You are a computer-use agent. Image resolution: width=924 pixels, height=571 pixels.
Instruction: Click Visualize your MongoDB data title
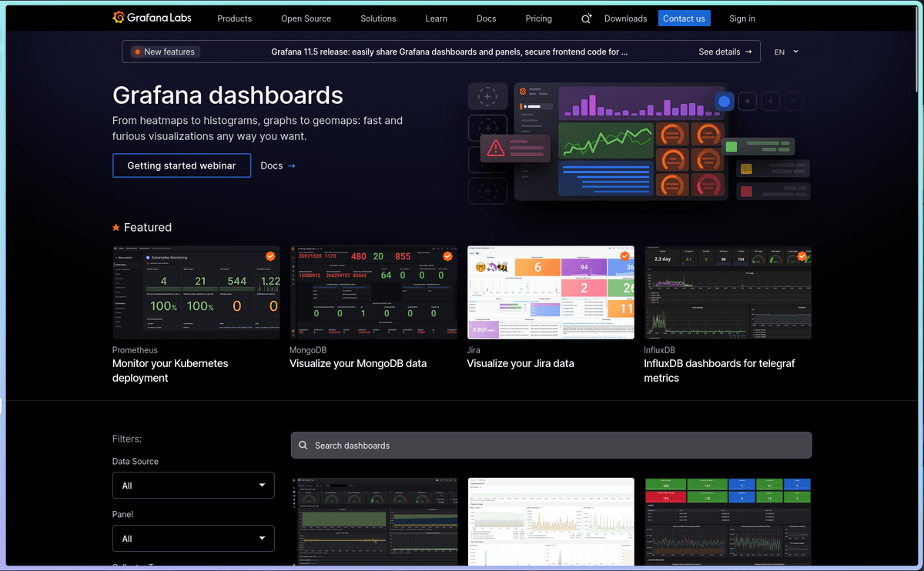pos(358,363)
